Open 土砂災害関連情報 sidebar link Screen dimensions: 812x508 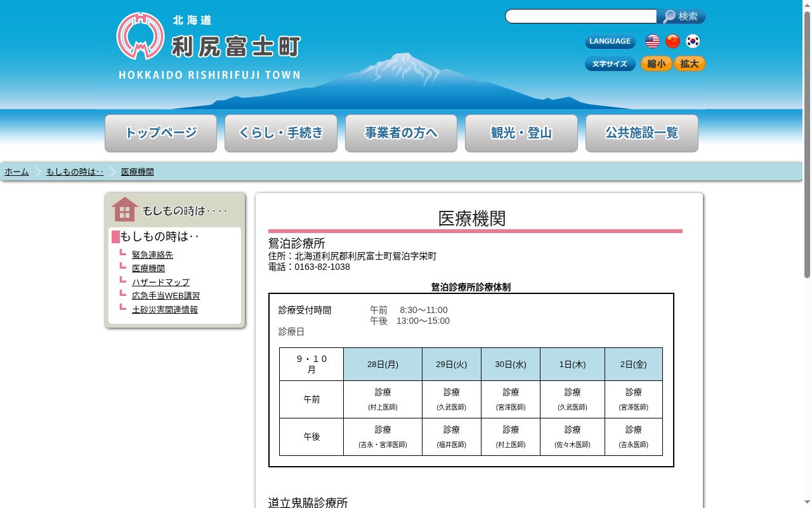(165, 310)
